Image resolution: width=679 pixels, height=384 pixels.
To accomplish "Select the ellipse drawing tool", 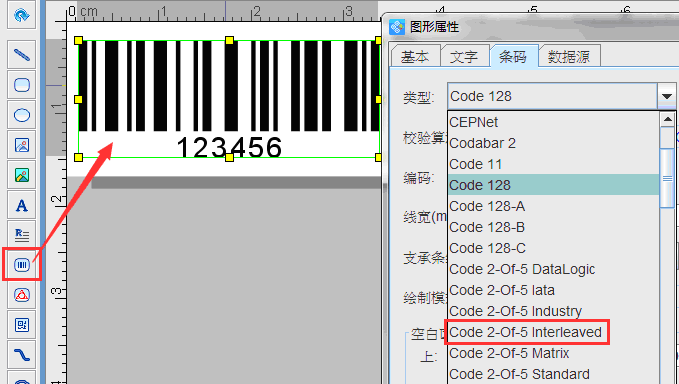I will point(21,115).
